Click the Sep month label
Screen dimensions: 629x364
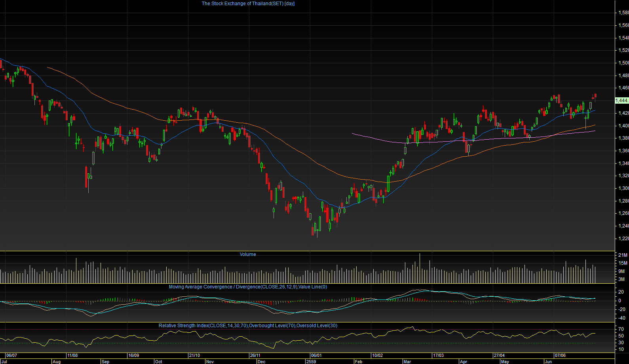click(105, 362)
